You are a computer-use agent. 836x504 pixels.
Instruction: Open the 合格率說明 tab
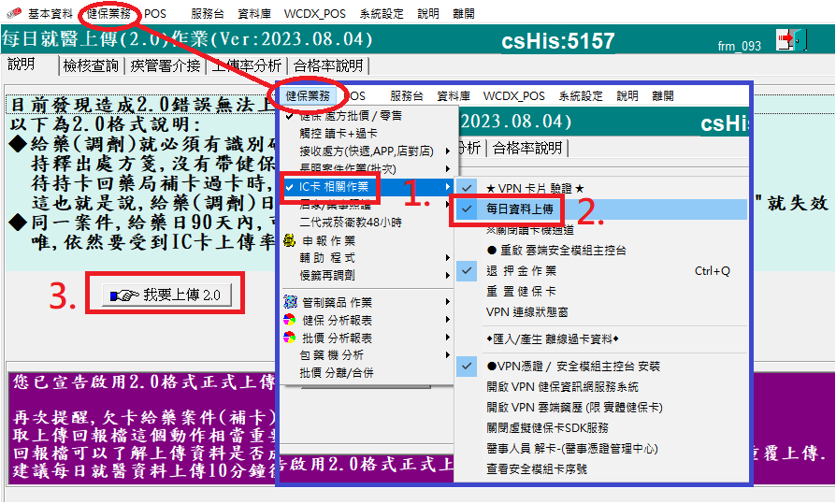[x=327, y=65]
